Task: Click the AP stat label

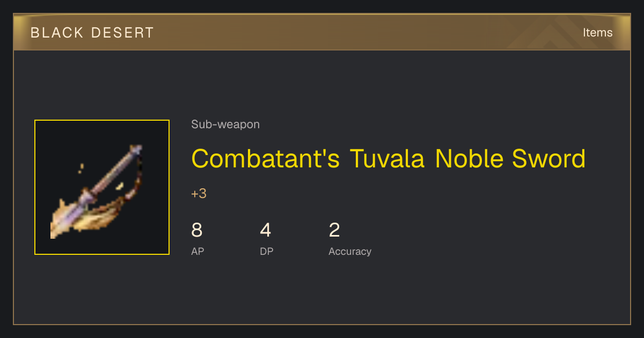Action: (x=197, y=251)
